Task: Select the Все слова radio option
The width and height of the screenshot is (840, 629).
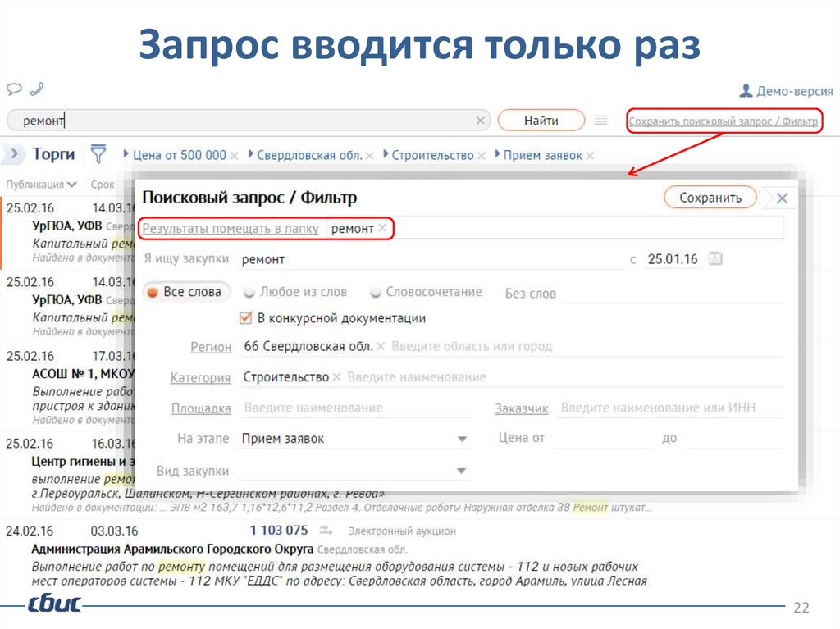Action: 153,292
